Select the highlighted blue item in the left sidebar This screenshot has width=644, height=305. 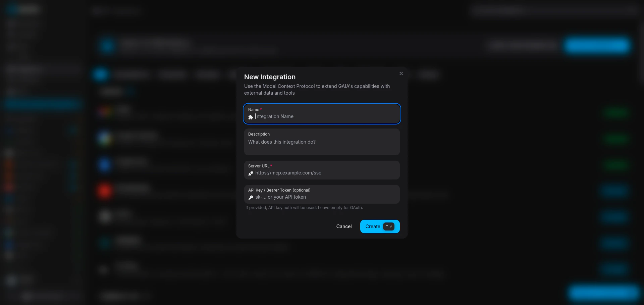coord(42,104)
